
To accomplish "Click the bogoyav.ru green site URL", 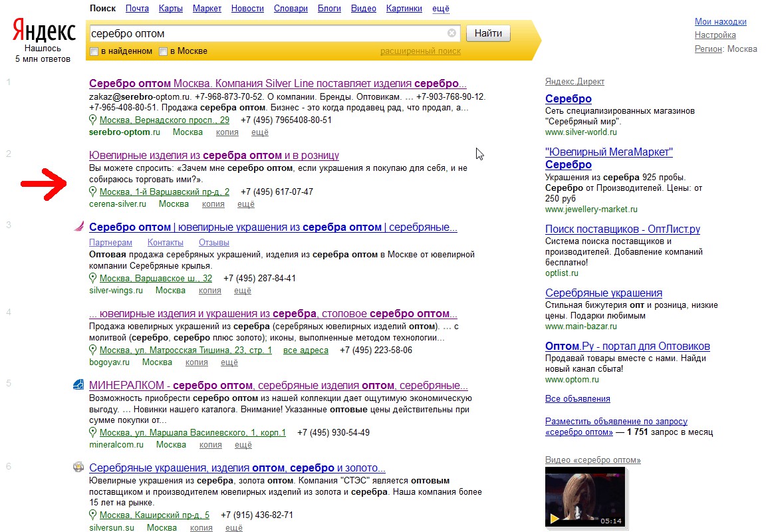I will pos(109,362).
